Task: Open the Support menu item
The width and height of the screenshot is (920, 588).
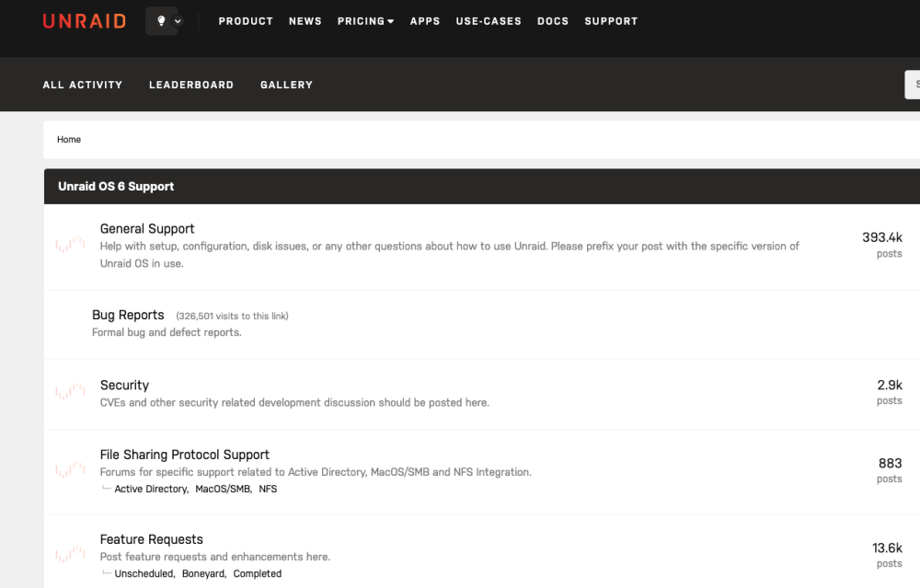Action: (611, 21)
